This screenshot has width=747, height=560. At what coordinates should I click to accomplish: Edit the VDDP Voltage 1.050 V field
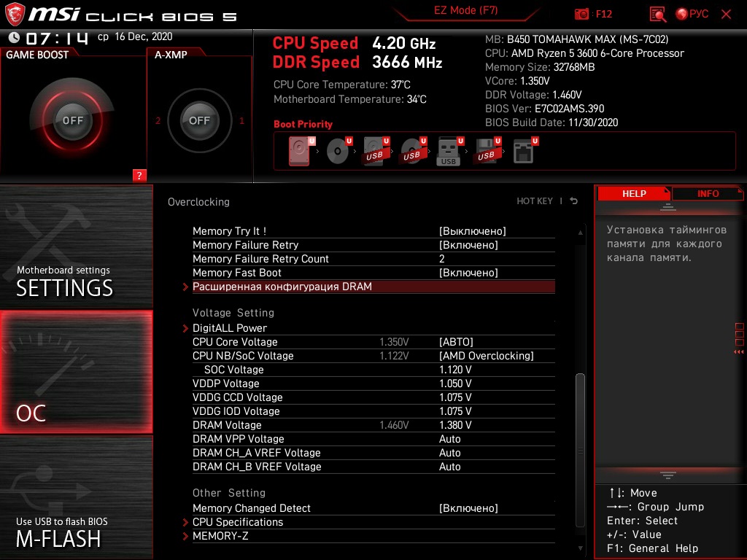455,384
